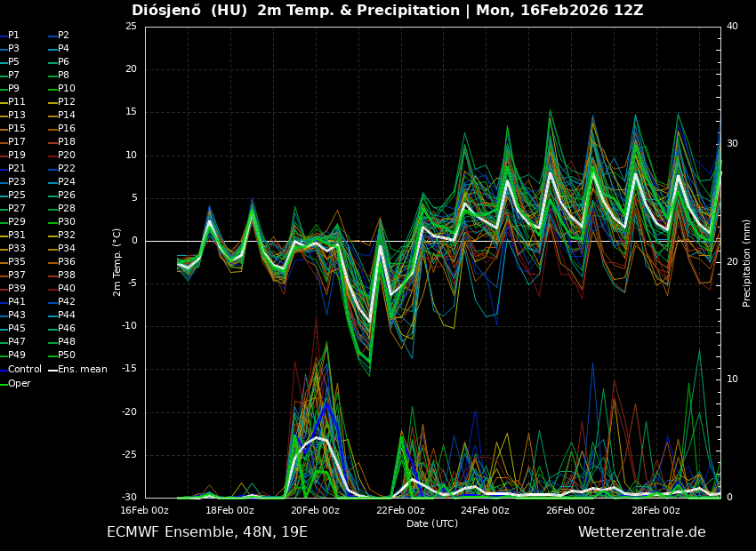Click the Wetterzentrale.de watermark text
Screen dimensions: 756x551
[641, 532]
